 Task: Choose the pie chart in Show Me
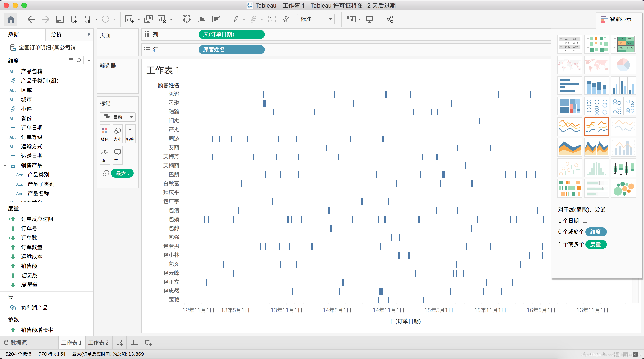(623, 65)
